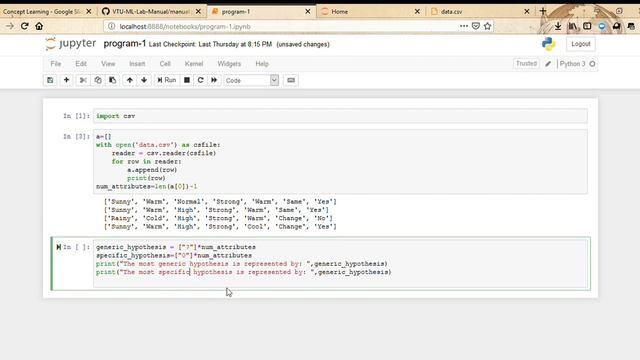Click the In [1] cell prompt
Viewport: 640px width, 360px height.
[76, 116]
